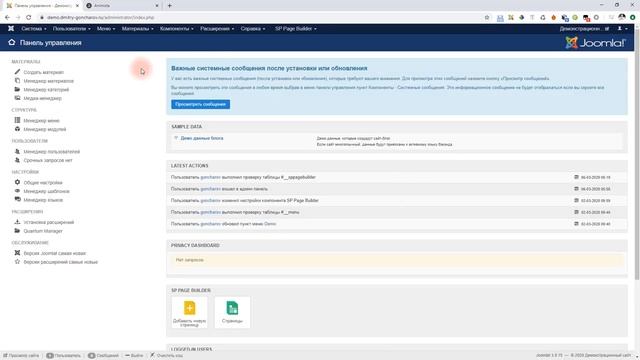Open a new browser tab with plus icon
This screenshot has width=640, height=360.
[x=169, y=6]
